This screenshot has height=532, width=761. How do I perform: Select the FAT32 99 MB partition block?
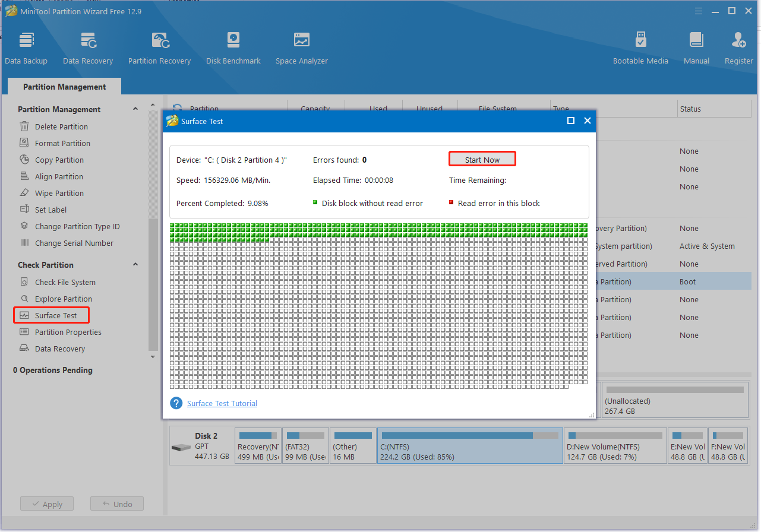click(x=305, y=445)
